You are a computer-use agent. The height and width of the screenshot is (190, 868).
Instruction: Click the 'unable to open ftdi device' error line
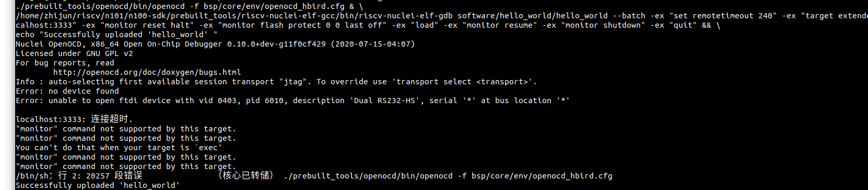point(292,100)
